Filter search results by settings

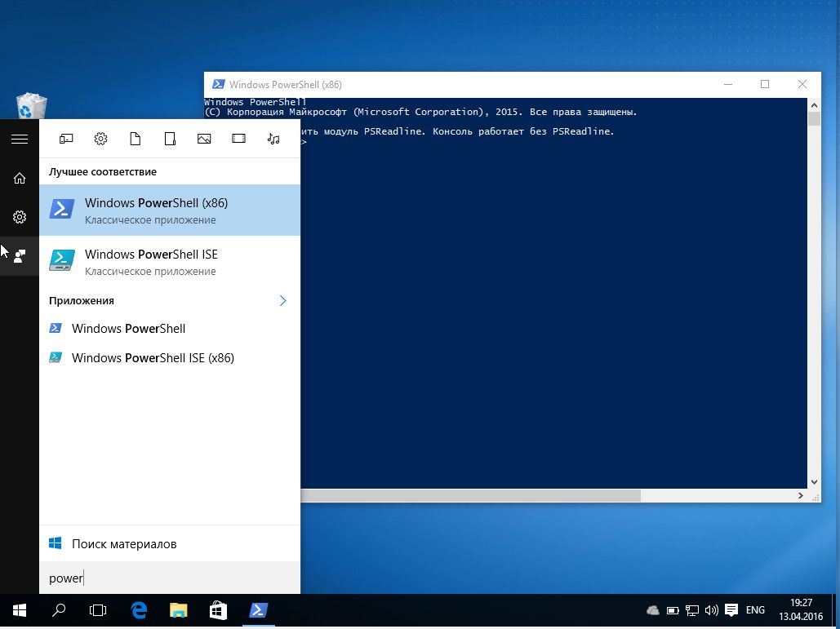tap(100, 140)
